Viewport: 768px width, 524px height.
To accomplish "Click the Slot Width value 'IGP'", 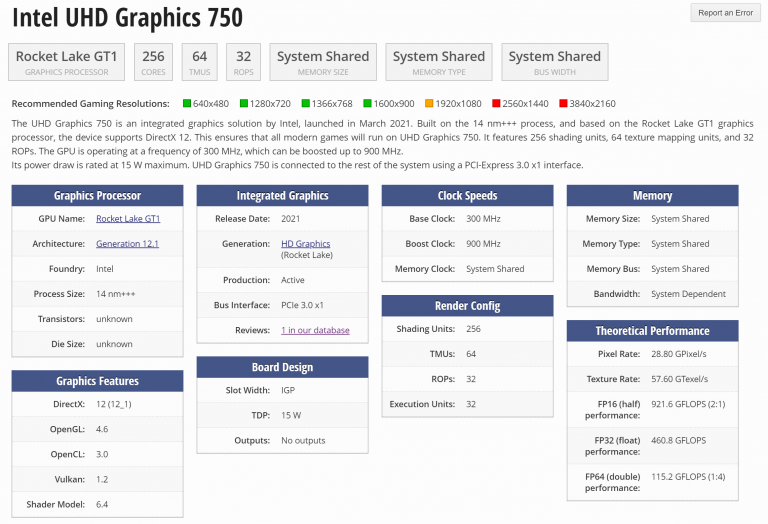I will 288,390.
